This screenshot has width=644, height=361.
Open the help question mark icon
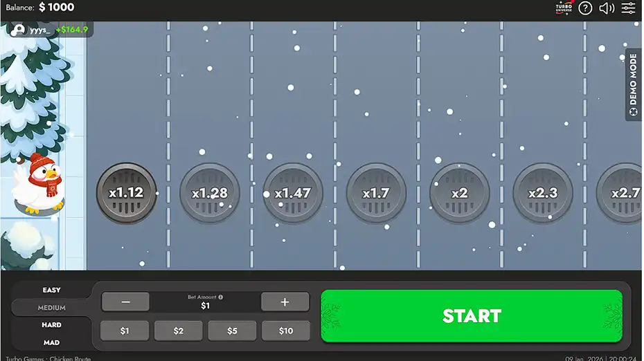pos(585,8)
